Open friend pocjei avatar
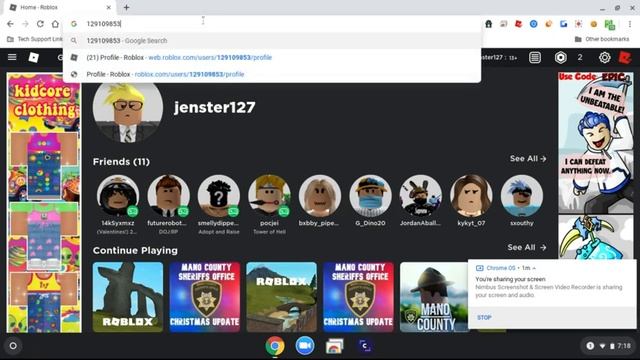Image resolution: width=640 pixels, height=360 pixels. 269,196
